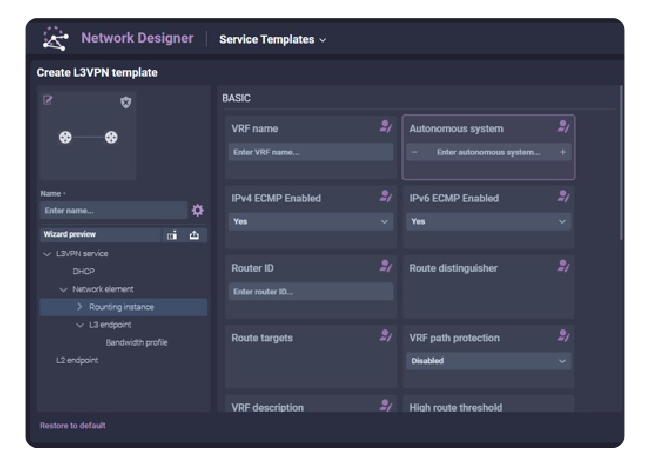Increase autonomous system value with plus
This screenshot has height=466, width=650.
[563, 152]
